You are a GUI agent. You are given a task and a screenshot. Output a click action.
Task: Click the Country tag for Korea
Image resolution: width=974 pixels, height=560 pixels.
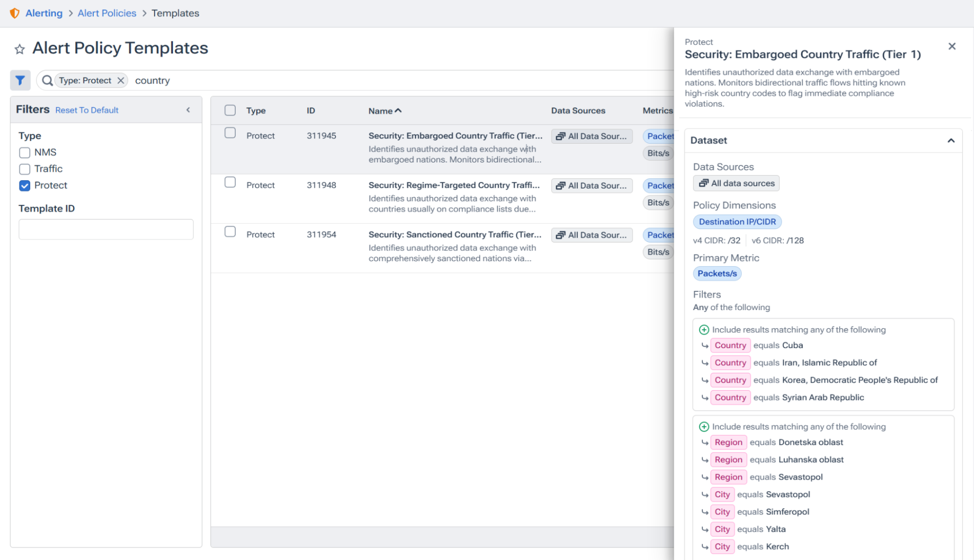[730, 380]
